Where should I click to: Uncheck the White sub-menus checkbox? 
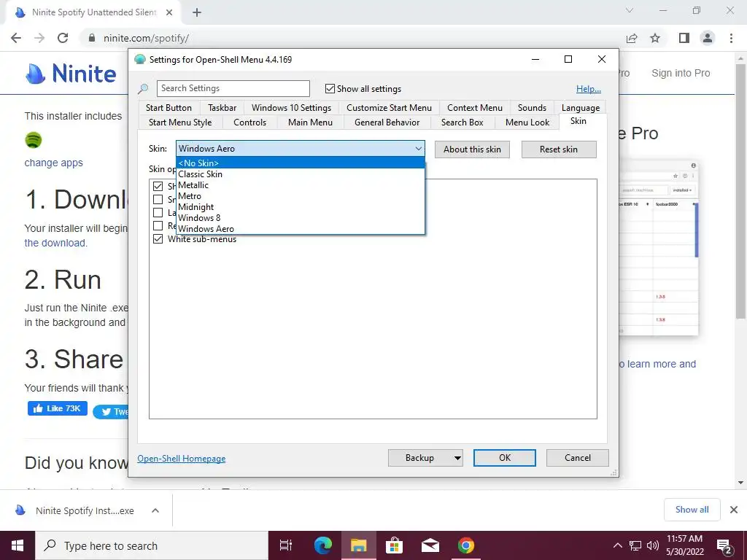coord(158,239)
